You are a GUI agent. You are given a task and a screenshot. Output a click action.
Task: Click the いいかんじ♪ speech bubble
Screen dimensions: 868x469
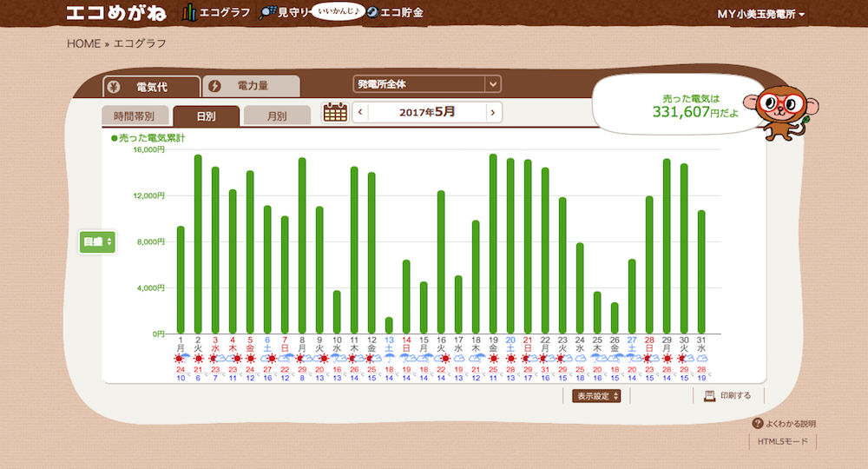point(338,11)
